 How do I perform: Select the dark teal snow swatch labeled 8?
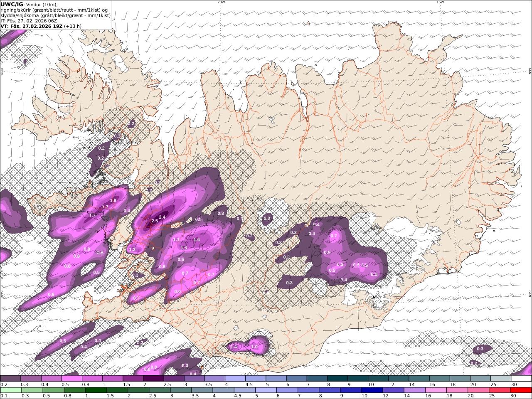click(337, 379)
